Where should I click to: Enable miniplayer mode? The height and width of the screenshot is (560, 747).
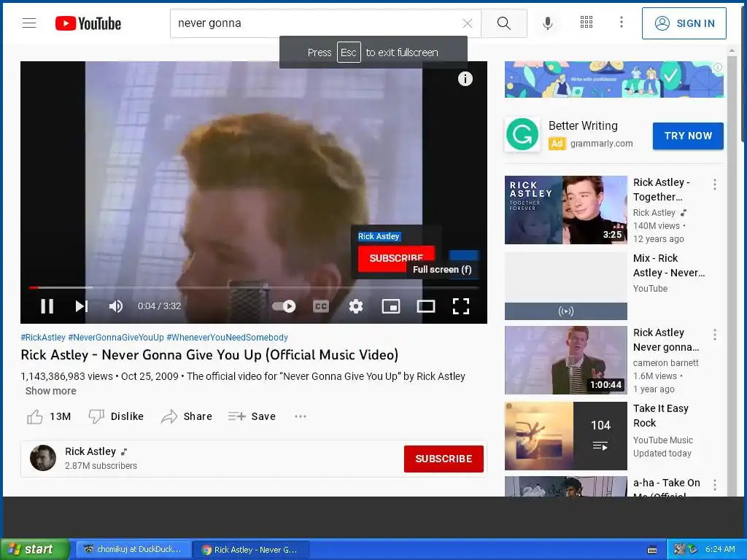(x=391, y=306)
